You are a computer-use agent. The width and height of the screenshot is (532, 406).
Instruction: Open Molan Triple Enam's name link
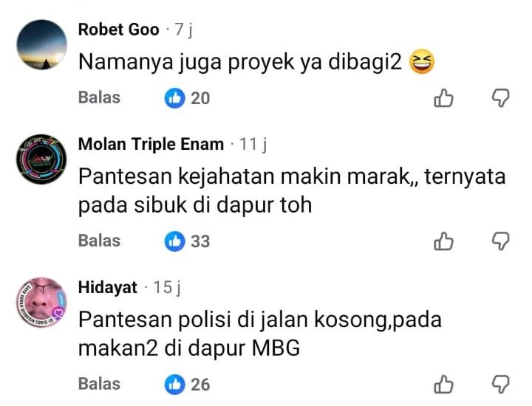151,144
